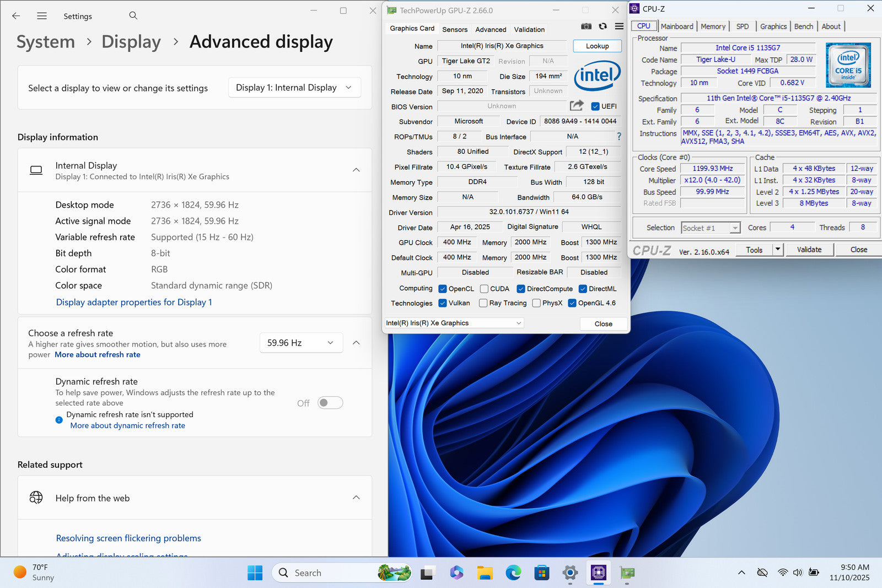This screenshot has height=588, width=882.
Task: Open Display adapter properties for Display 1
Action: point(134,302)
